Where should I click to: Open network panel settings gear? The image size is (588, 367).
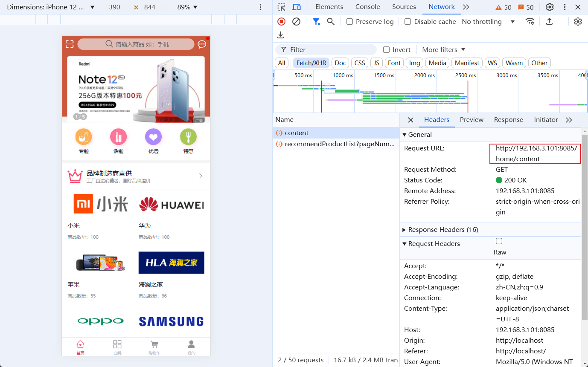tap(578, 21)
